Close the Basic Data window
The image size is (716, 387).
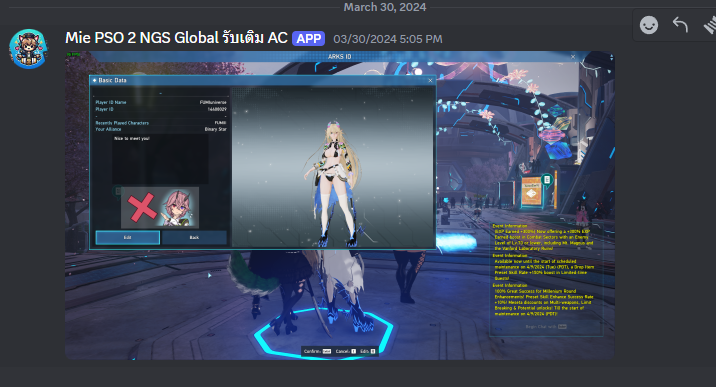430,80
